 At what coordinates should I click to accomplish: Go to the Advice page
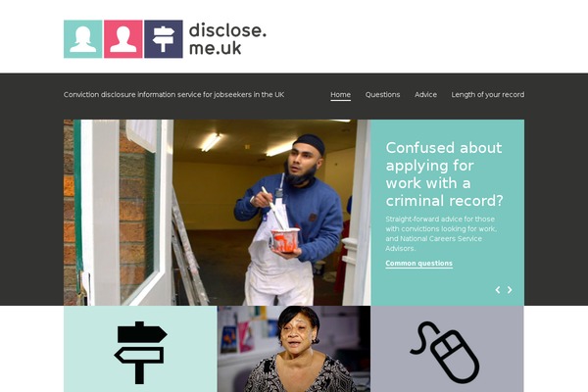(x=425, y=94)
